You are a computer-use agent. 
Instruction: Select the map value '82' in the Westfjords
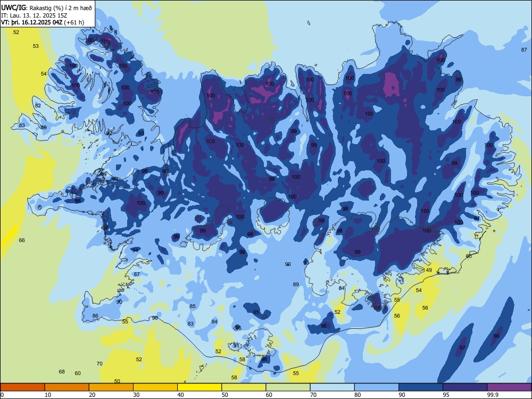coord(38,105)
